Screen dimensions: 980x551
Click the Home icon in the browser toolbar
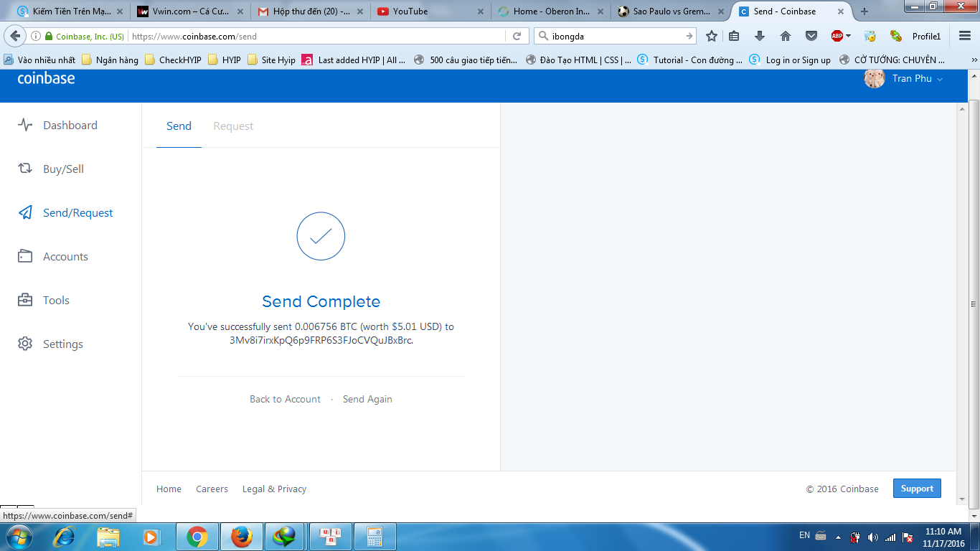786,36
